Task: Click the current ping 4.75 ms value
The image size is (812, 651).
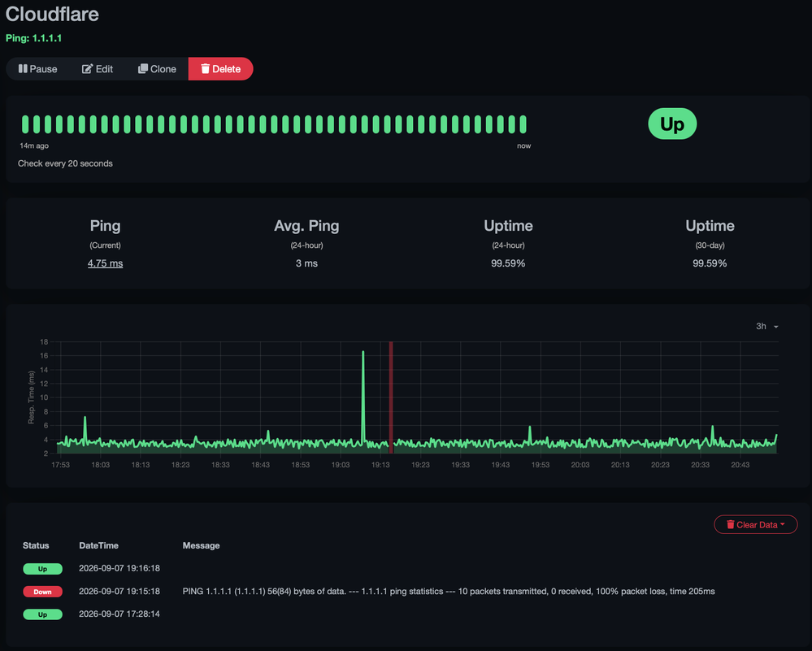Action: tap(105, 263)
